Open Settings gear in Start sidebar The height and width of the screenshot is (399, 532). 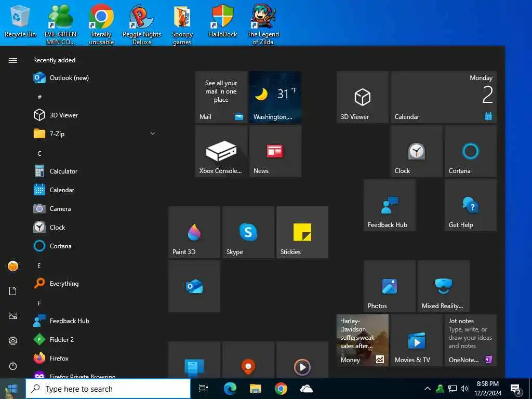coord(13,341)
